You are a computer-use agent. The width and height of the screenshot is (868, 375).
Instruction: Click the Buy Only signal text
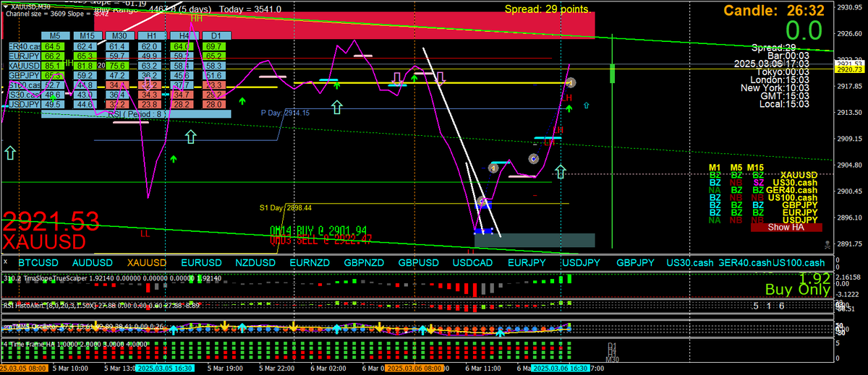click(799, 289)
